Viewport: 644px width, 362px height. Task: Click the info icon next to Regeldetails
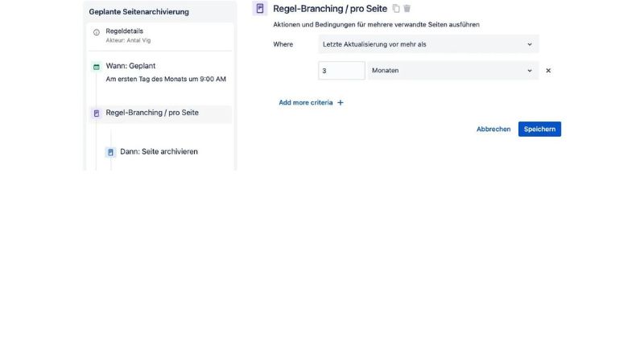coord(97,33)
